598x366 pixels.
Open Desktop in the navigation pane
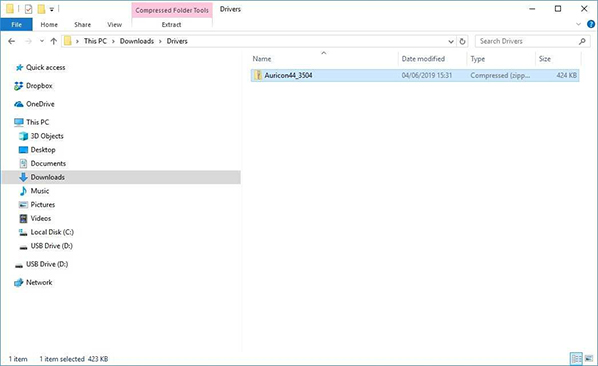pyautogui.click(x=43, y=150)
